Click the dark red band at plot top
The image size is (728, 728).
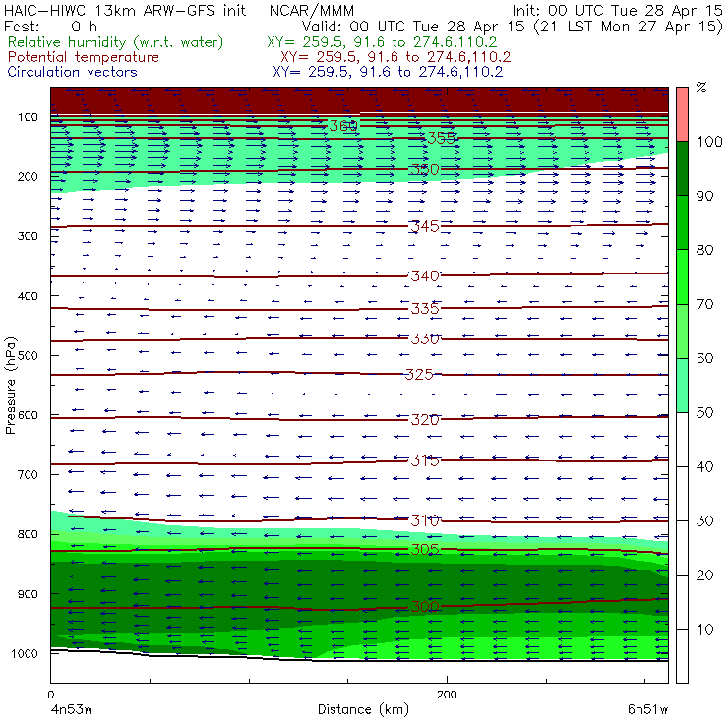(359, 100)
